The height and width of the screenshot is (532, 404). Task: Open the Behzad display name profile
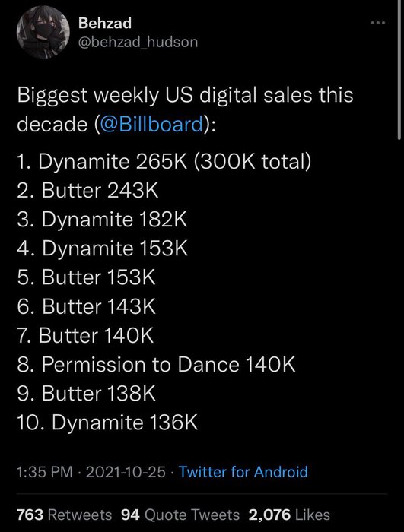105,23
